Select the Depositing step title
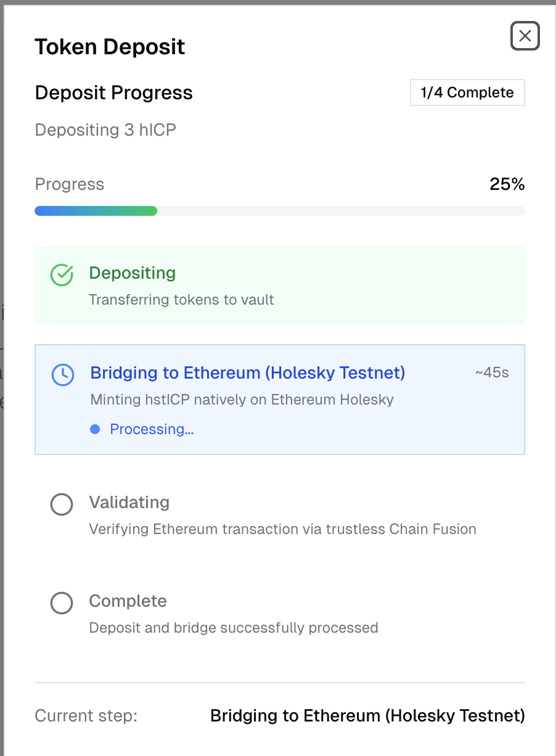 132,273
